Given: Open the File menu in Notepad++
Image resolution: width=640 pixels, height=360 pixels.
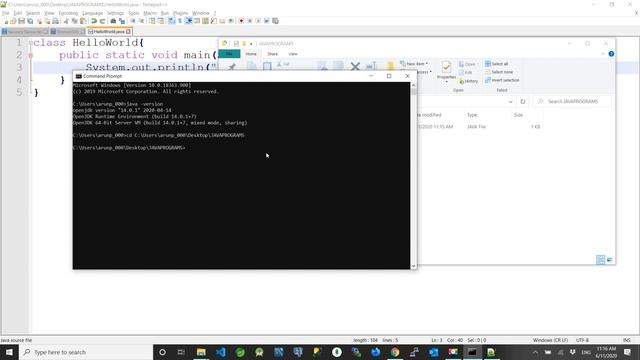Looking at the screenshot, I should tap(6, 13).
